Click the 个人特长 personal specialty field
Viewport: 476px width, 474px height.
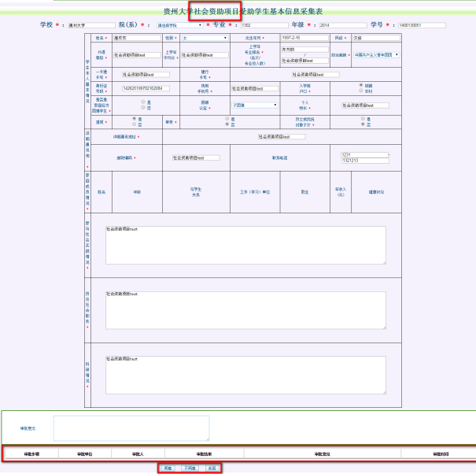pyautogui.click(x=366, y=106)
